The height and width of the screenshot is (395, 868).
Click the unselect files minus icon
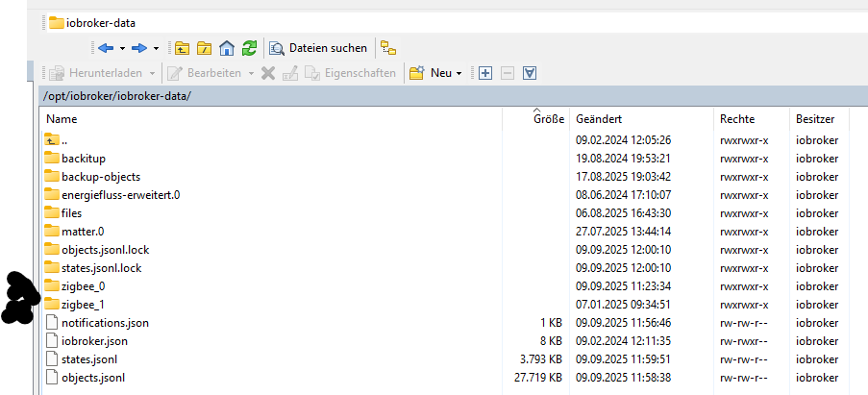(x=508, y=73)
